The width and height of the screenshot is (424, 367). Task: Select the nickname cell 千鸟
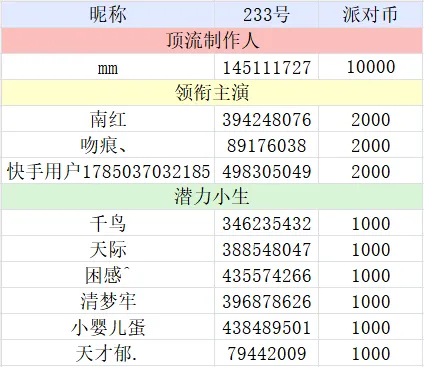108,223
